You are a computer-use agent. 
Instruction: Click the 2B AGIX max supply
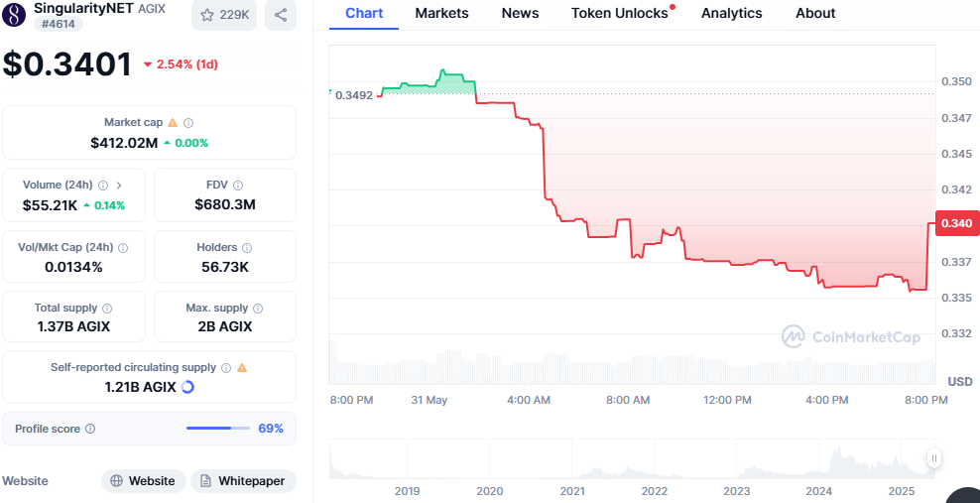[225, 326]
